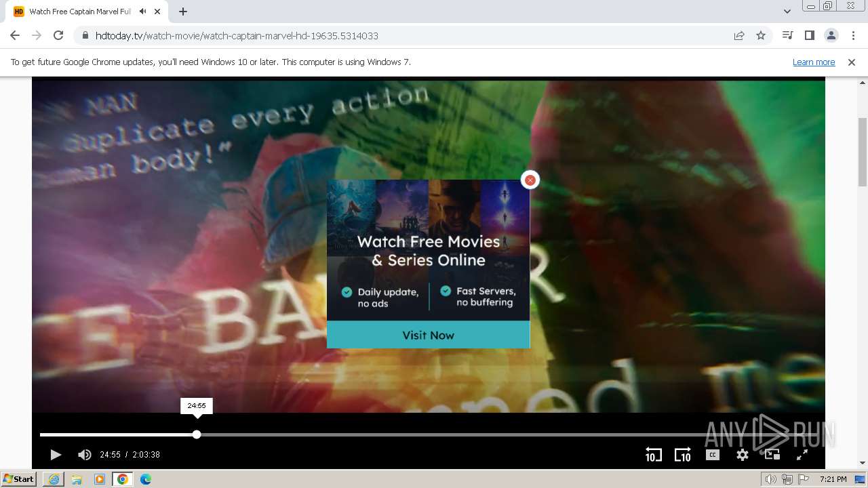
Task: Open the player settings gear
Action: pyautogui.click(x=743, y=455)
